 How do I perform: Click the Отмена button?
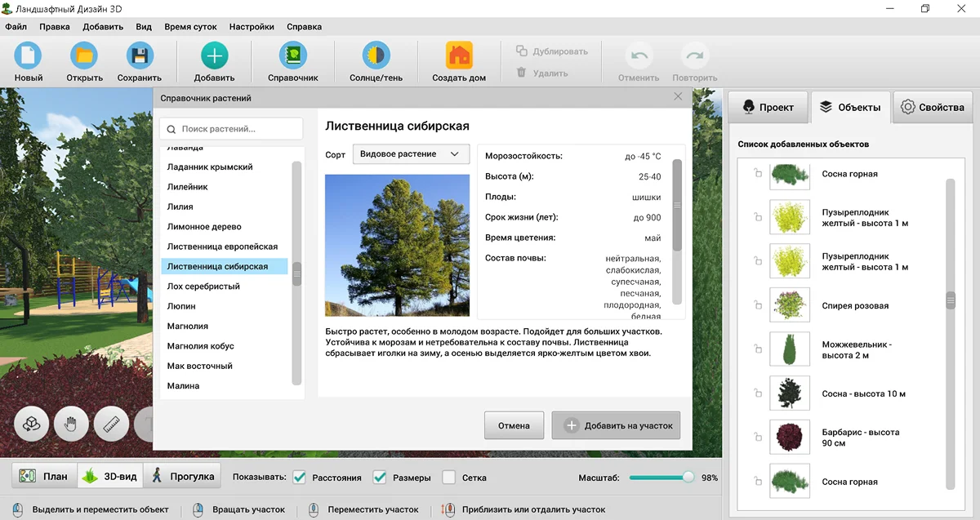(x=514, y=425)
